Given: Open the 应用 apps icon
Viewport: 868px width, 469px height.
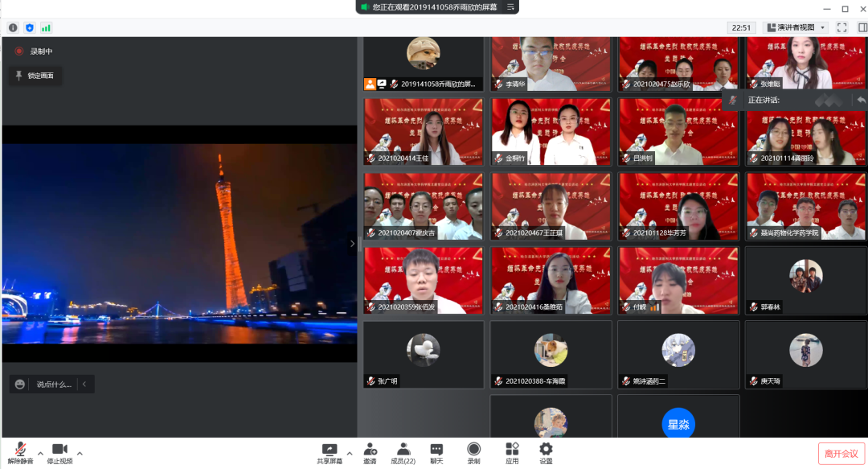Looking at the screenshot, I should point(512,452).
